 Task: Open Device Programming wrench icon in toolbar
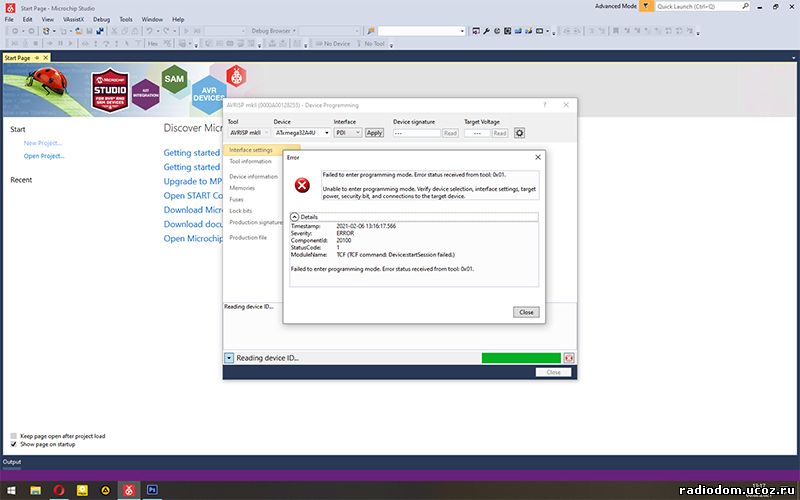pyautogui.click(x=486, y=31)
